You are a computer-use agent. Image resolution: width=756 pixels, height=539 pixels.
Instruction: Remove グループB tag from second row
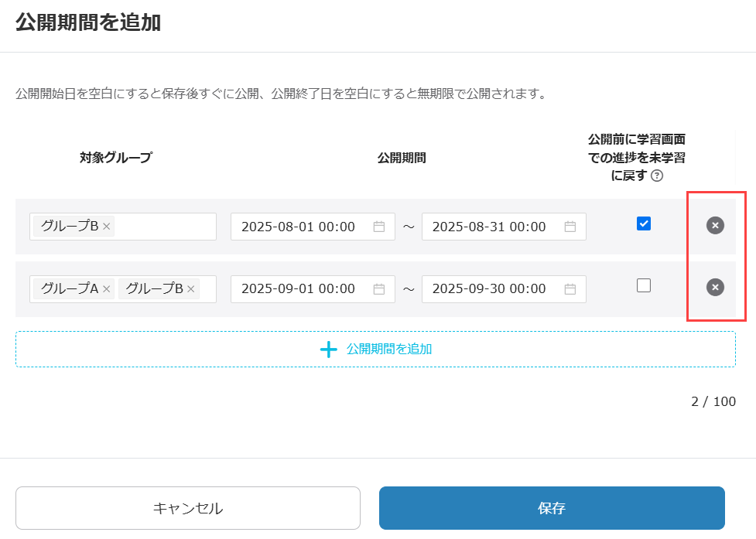(x=191, y=288)
